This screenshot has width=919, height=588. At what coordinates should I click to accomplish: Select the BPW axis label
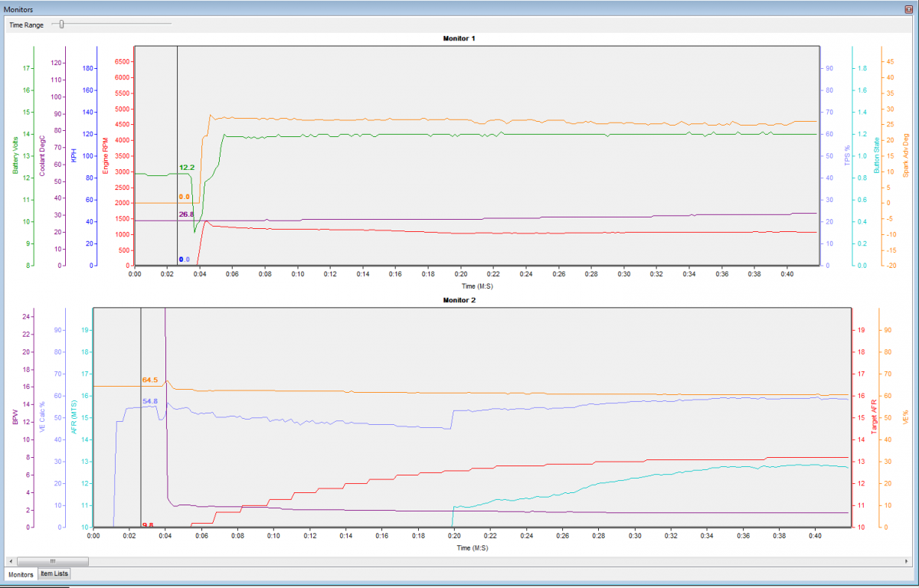(14, 417)
